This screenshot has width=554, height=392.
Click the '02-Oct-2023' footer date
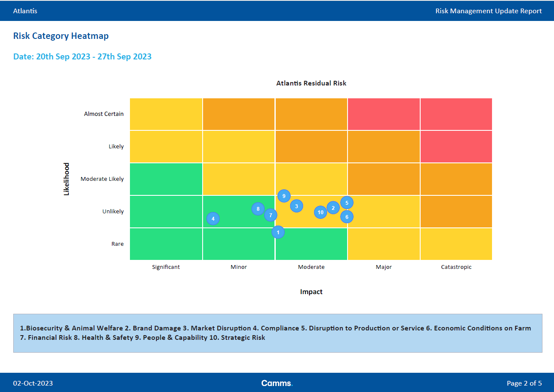33,383
